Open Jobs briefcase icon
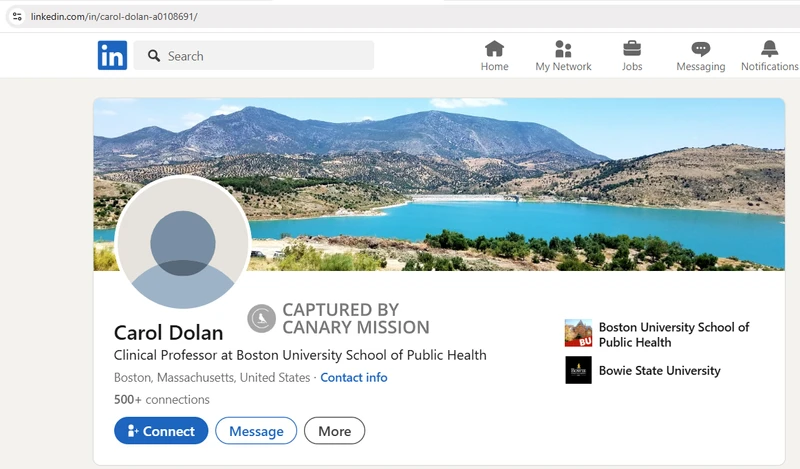 (632, 49)
